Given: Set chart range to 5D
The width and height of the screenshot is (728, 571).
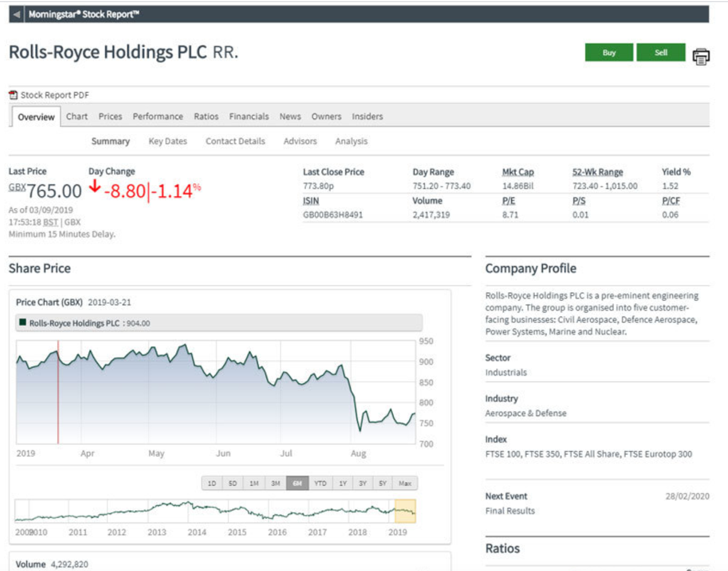Looking at the screenshot, I should click(x=233, y=483).
